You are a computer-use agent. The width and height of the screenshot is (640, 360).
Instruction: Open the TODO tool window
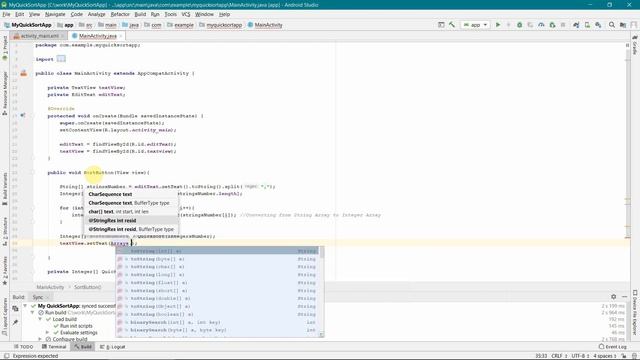click(x=23, y=347)
